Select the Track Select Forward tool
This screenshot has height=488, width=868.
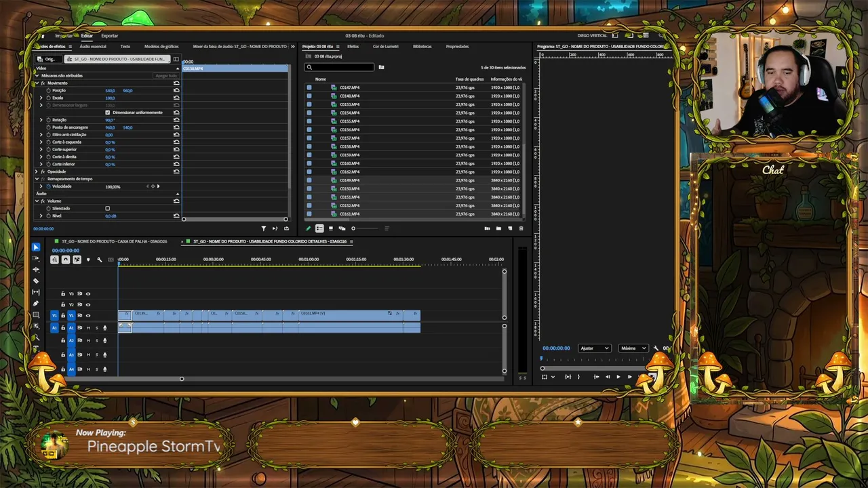click(36, 258)
